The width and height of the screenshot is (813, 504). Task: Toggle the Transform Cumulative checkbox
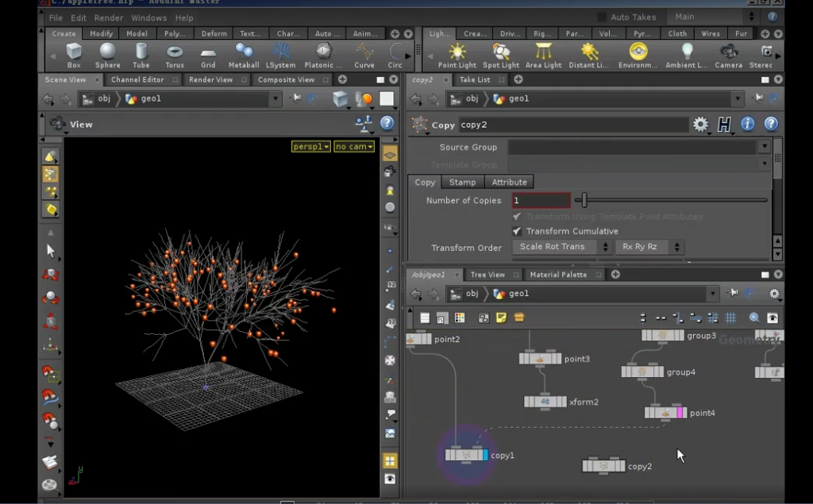click(517, 231)
